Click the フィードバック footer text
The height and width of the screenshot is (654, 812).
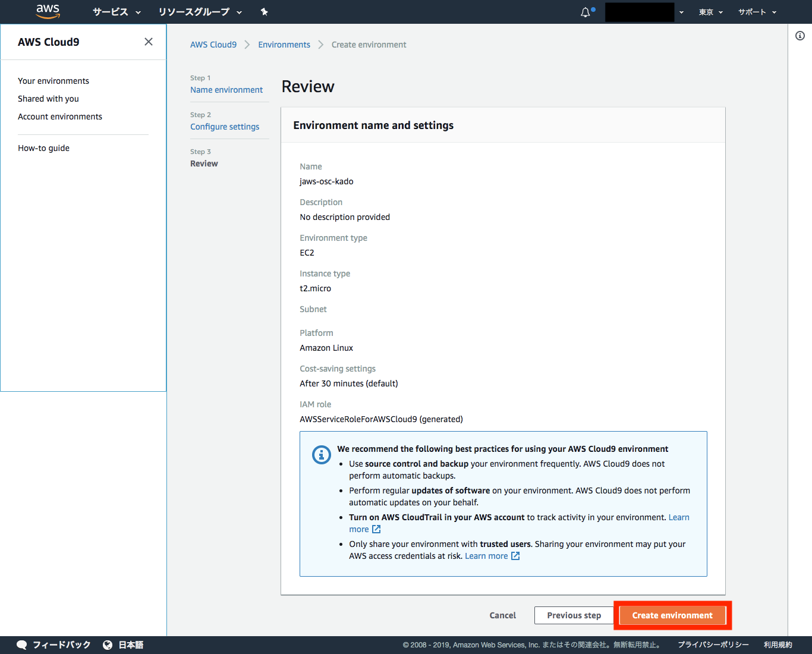62,645
